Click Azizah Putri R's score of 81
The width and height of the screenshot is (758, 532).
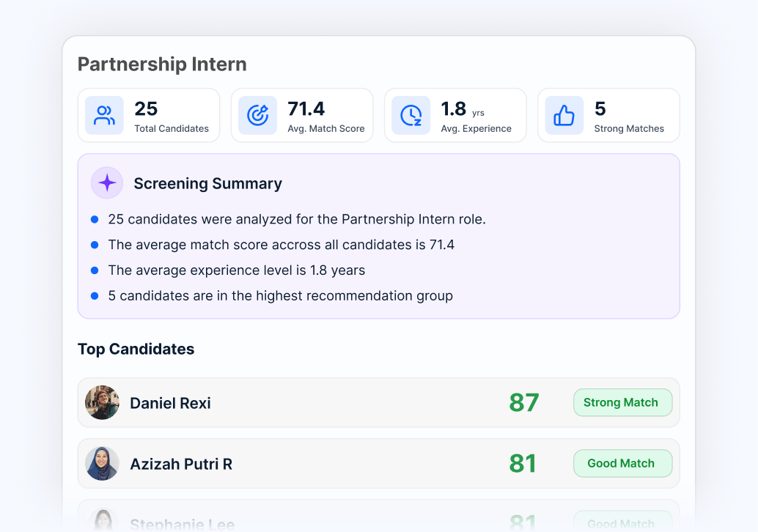pos(523,463)
